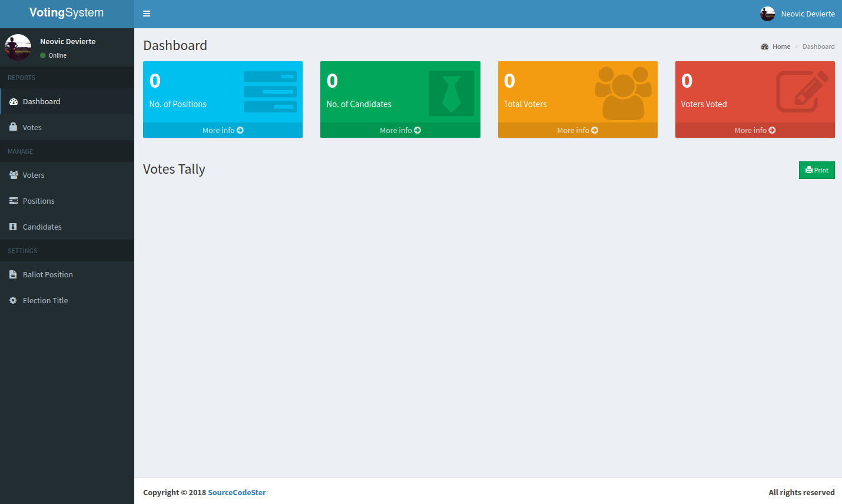842x504 pixels.
Task: Click the Home breadcrumb link
Action: point(776,47)
